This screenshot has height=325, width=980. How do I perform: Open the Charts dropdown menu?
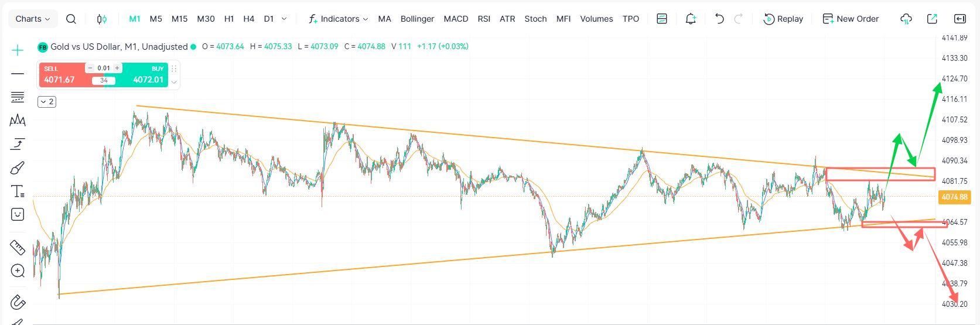[33, 19]
